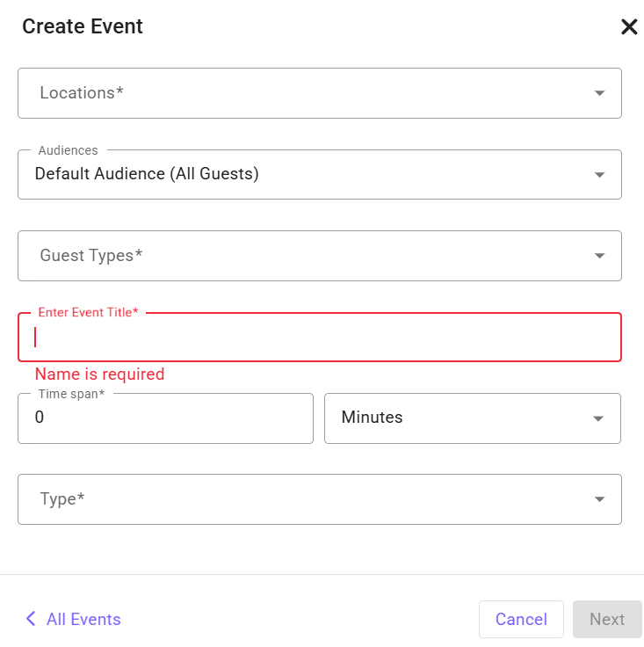The width and height of the screenshot is (644, 647).
Task: Click the Locations dropdown arrow icon
Action: coord(599,93)
